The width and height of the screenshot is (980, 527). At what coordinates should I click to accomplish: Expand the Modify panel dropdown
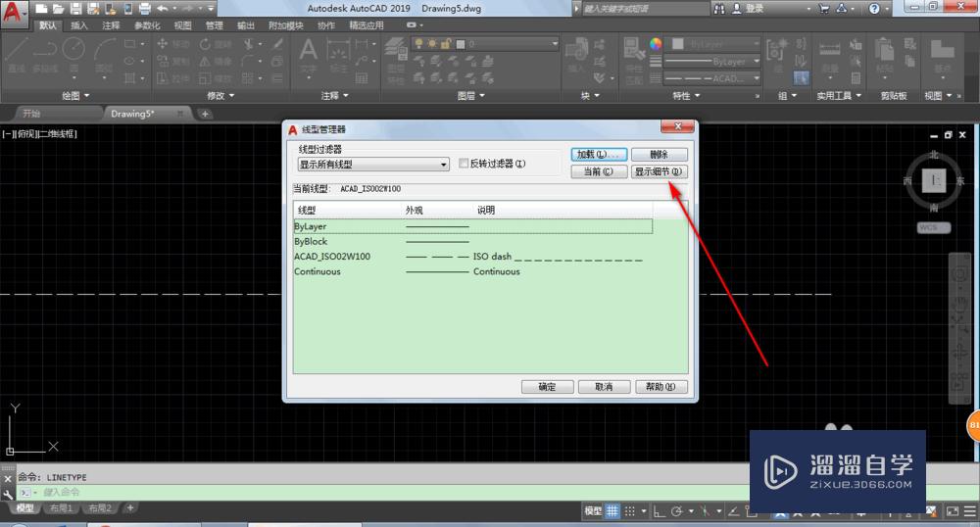tap(220, 96)
